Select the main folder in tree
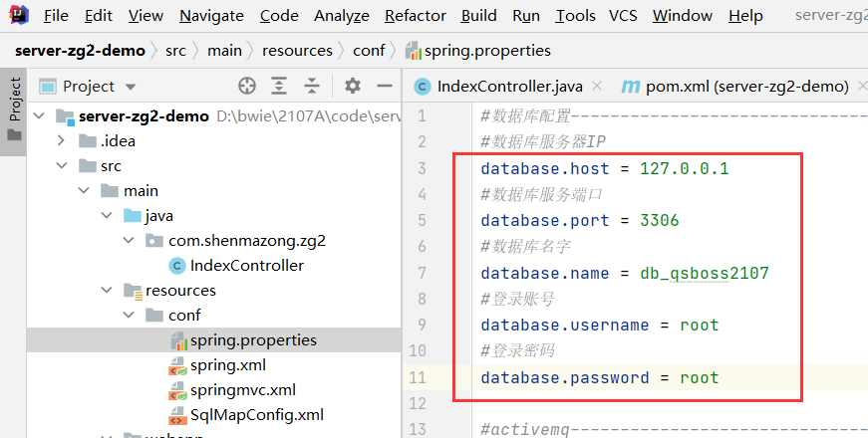868x438 pixels. point(141,191)
